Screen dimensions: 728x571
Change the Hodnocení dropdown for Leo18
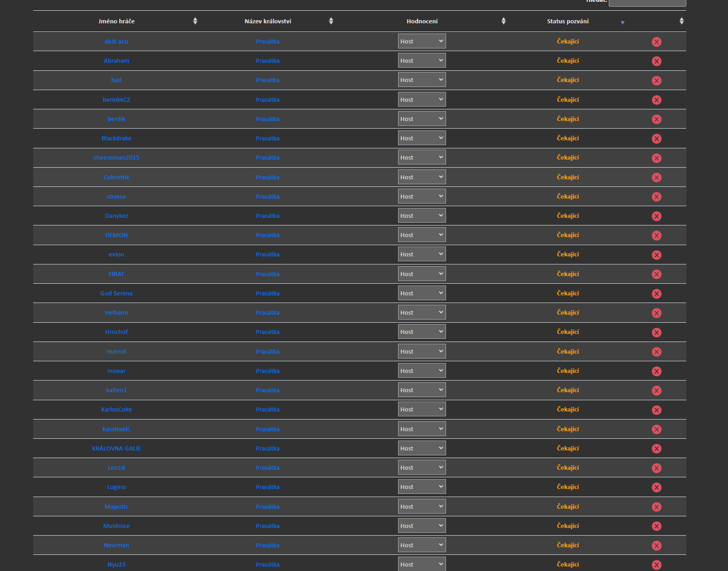pyautogui.click(x=421, y=467)
